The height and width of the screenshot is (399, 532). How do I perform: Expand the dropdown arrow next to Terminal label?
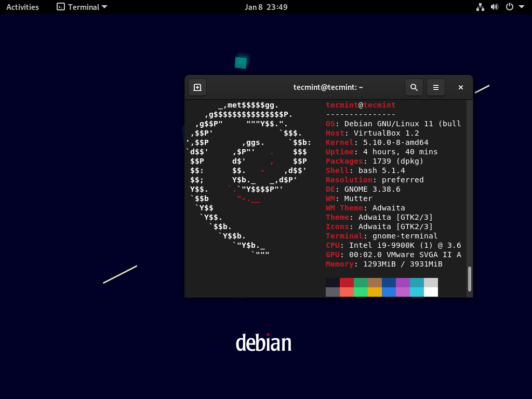tap(104, 7)
